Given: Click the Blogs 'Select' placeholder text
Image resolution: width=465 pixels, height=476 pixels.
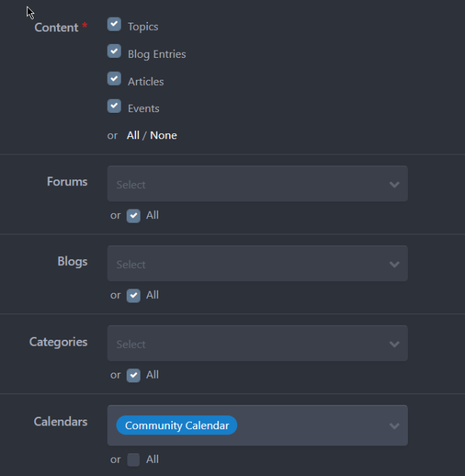Looking at the screenshot, I should 131,264.
